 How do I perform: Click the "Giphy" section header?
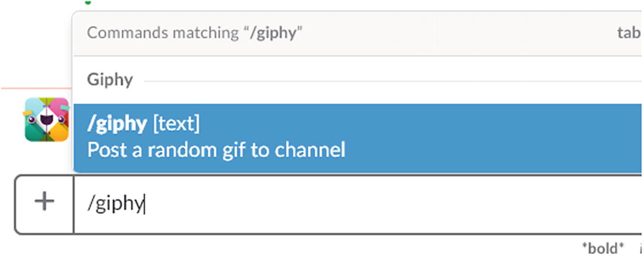click(110, 80)
